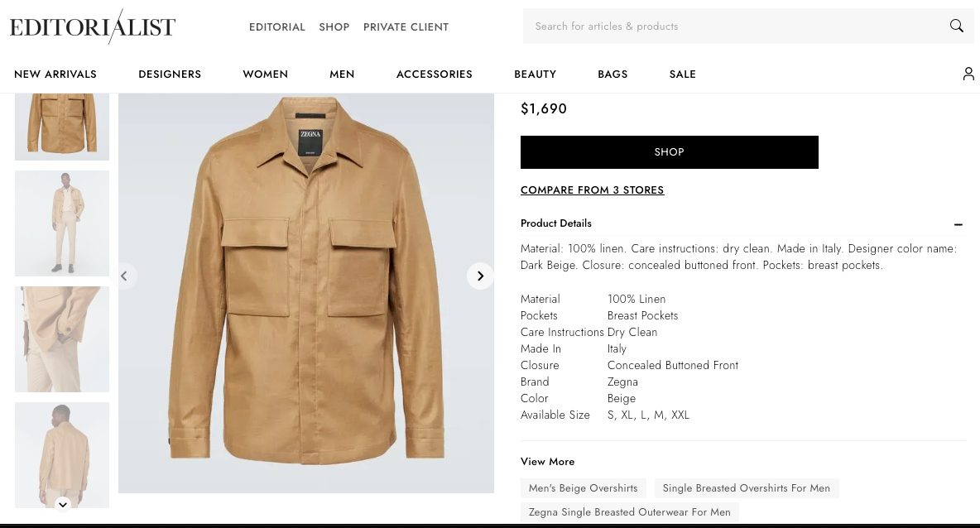Click the article search input field
980x528 pixels.
click(728, 26)
